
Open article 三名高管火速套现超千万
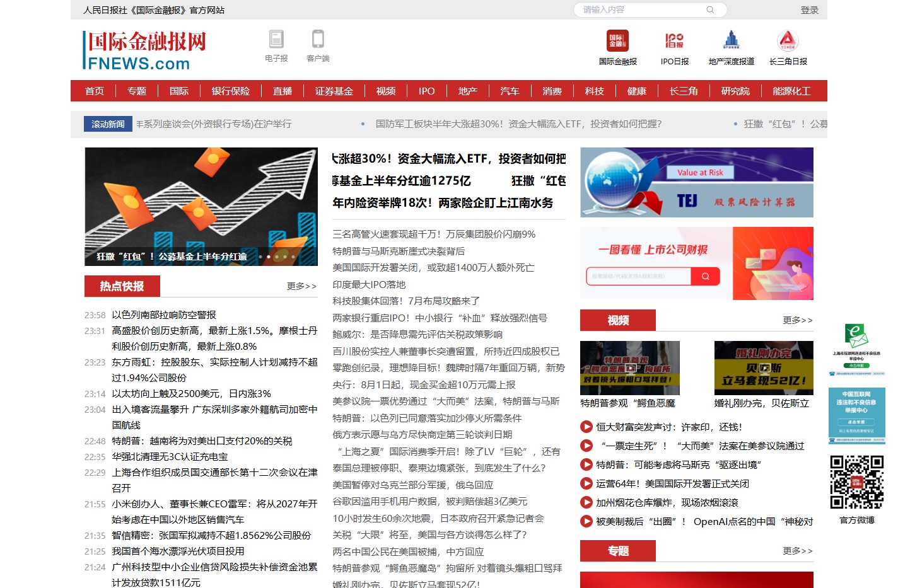coord(434,234)
